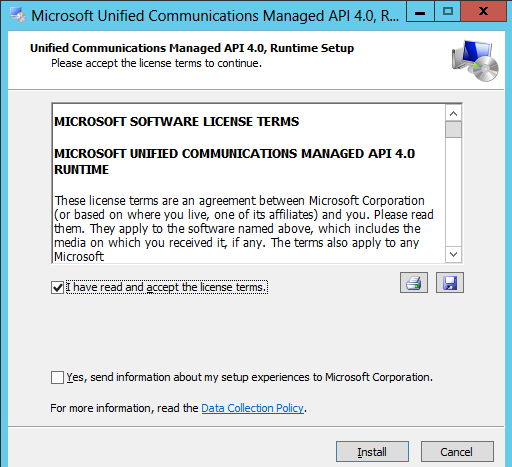Click the computer and disc setup graphic
Viewport: 512px width, 467px height.
(x=475, y=61)
